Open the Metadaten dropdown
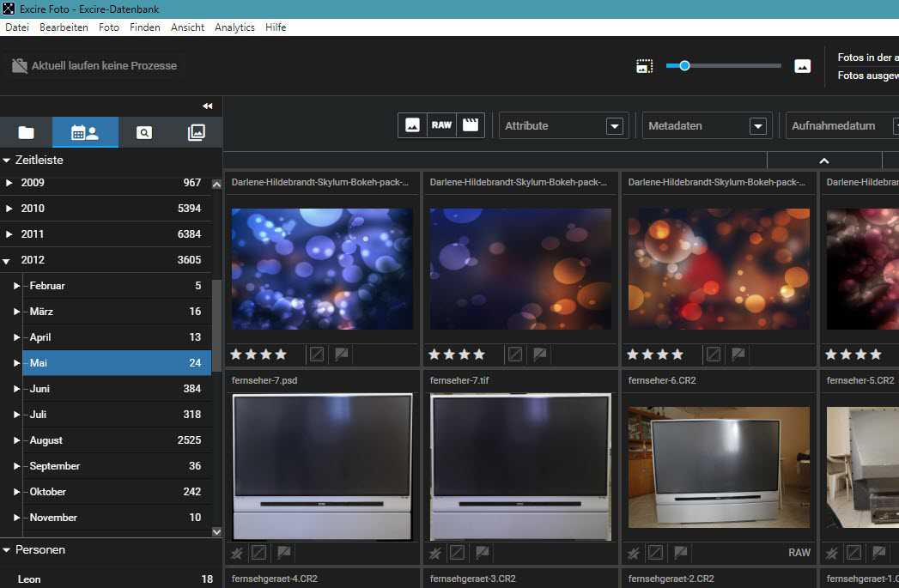The width and height of the screenshot is (899, 588). [707, 125]
